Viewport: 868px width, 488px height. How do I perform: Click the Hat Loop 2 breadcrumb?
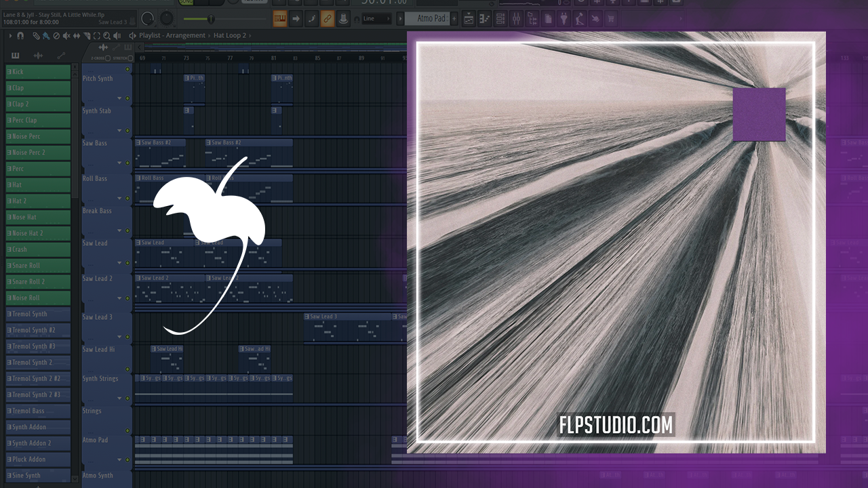[x=229, y=35]
